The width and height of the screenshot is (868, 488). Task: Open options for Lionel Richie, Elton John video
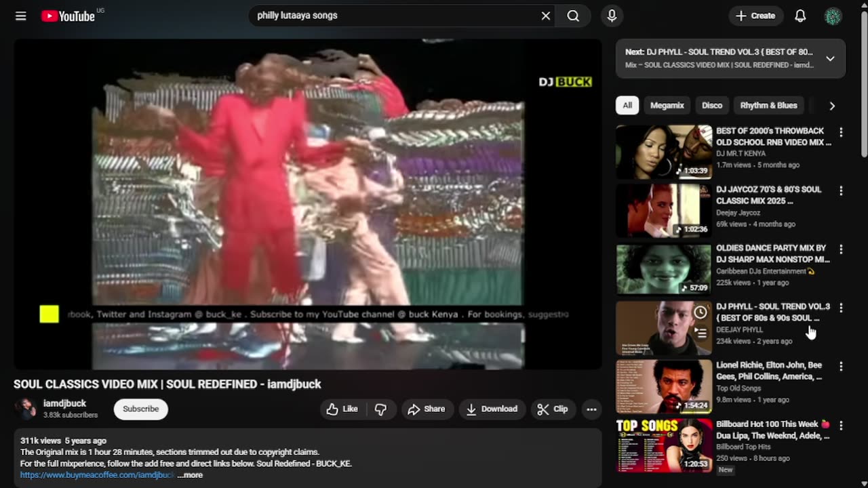[x=841, y=366]
